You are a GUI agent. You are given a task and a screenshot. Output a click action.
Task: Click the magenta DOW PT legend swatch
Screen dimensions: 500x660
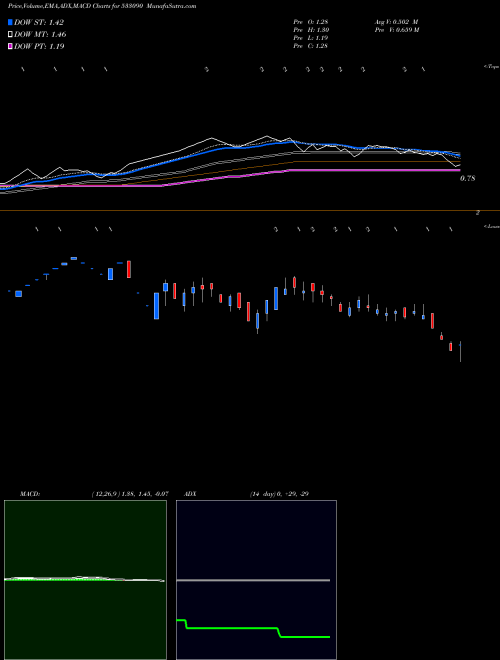point(10,46)
